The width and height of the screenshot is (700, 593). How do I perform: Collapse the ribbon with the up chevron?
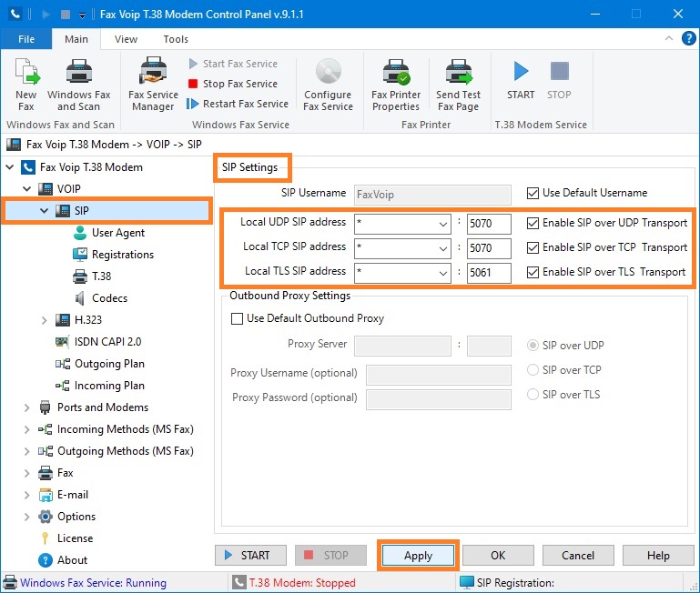[669, 38]
